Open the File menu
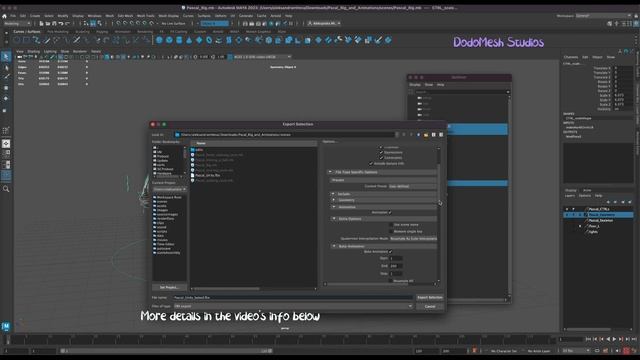 pos(13,16)
